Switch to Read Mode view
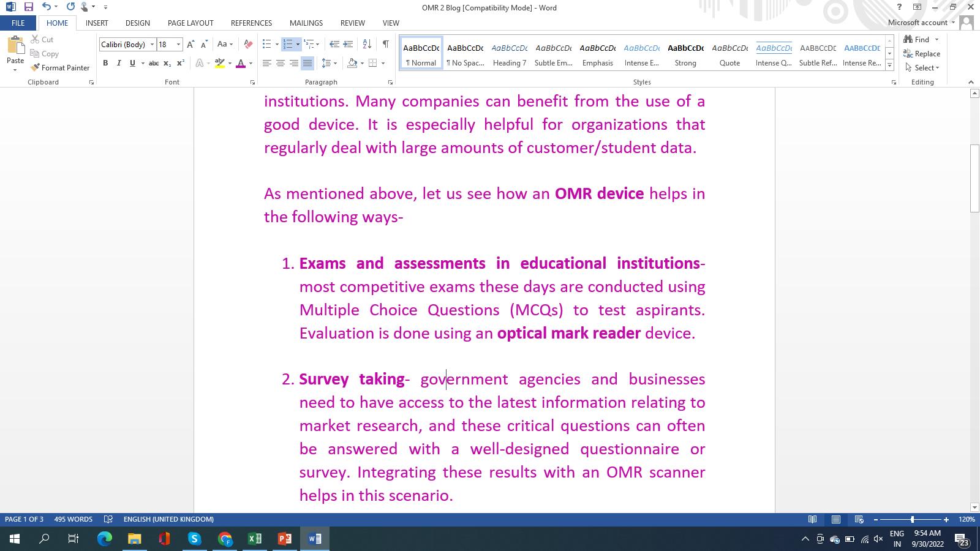 point(813,519)
